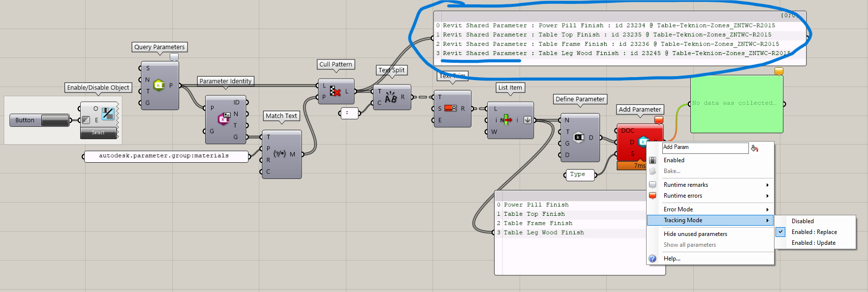Viewport: 868px width, 292px height.
Task: Select the Table Leg Wood Finish lower panel row
Action: pyautogui.click(x=570, y=233)
